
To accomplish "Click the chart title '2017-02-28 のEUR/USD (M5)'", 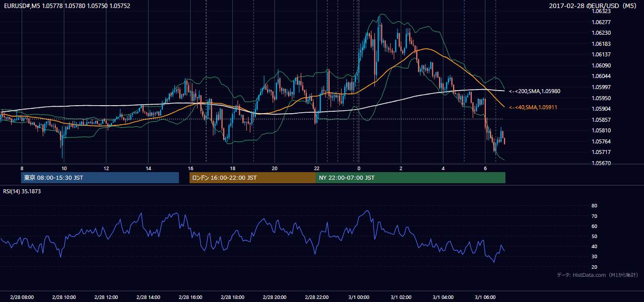I will (594, 6).
